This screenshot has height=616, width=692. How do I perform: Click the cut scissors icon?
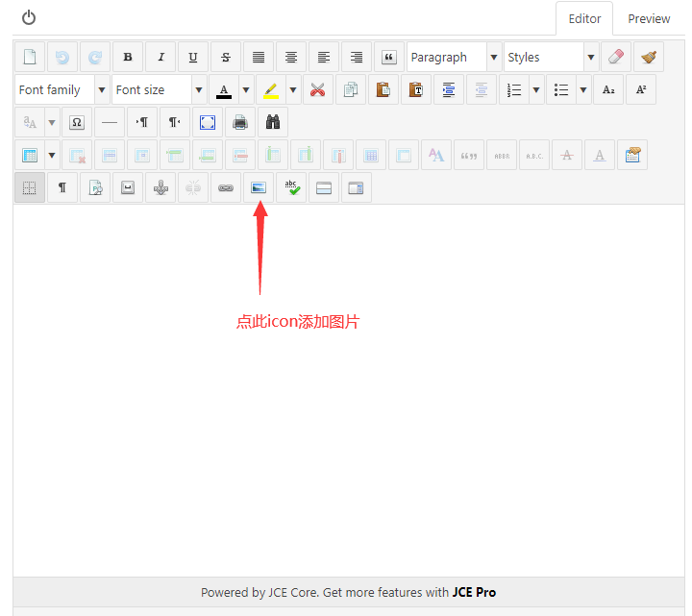point(318,90)
